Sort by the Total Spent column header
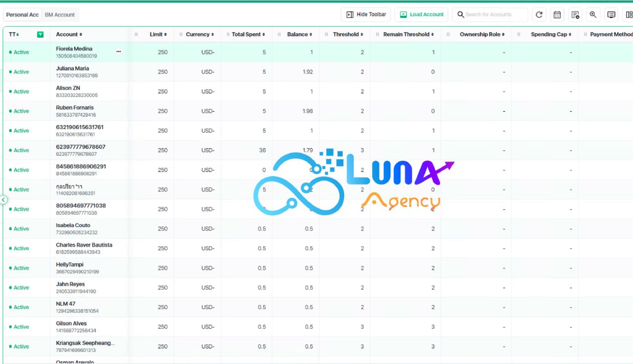This screenshot has height=364, width=633. 248,35
